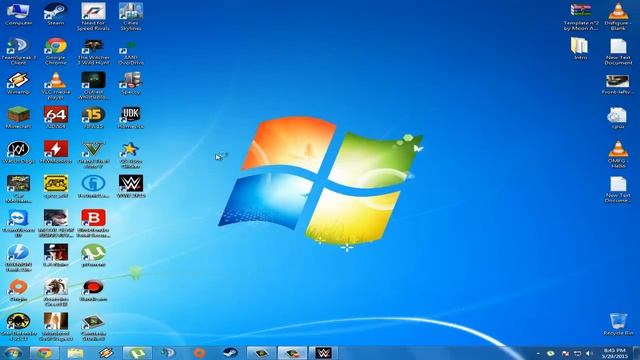Launch Steam from the desktop shortcut

[56, 14]
